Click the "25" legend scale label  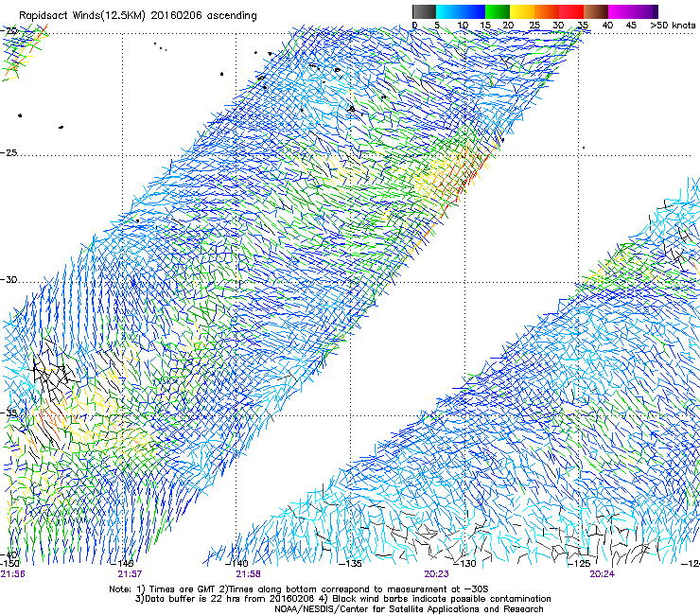(534, 25)
